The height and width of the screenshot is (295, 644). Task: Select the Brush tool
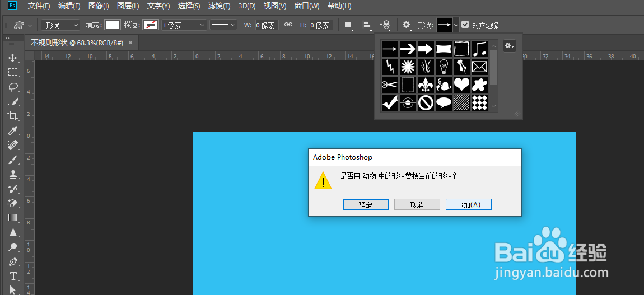pos(13,160)
